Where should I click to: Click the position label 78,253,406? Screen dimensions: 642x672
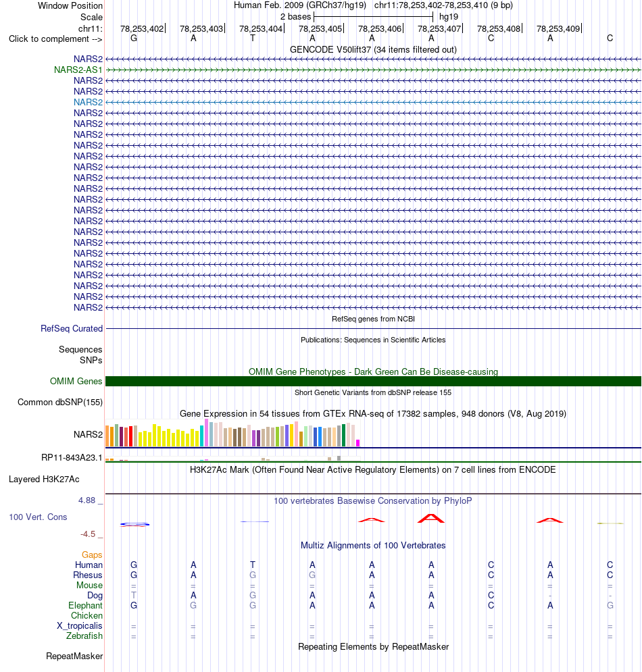pos(380,29)
